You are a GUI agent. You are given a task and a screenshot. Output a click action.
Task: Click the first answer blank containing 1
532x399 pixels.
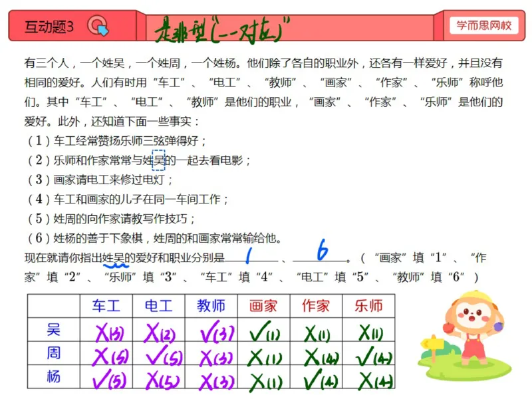tap(251, 255)
